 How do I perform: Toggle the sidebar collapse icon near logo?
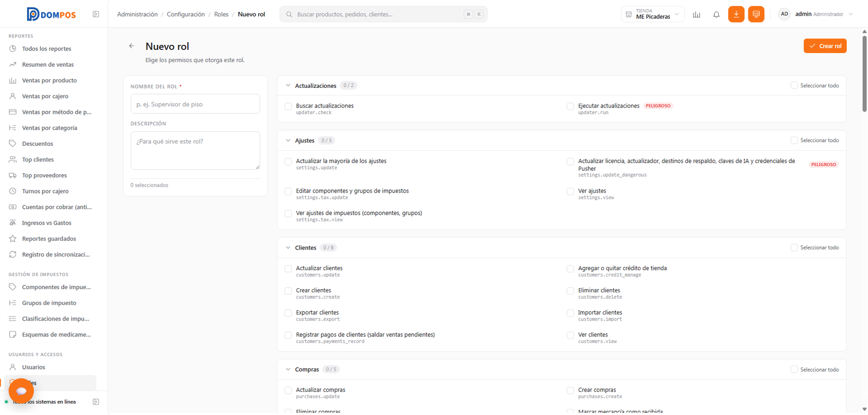(x=96, y=14)
